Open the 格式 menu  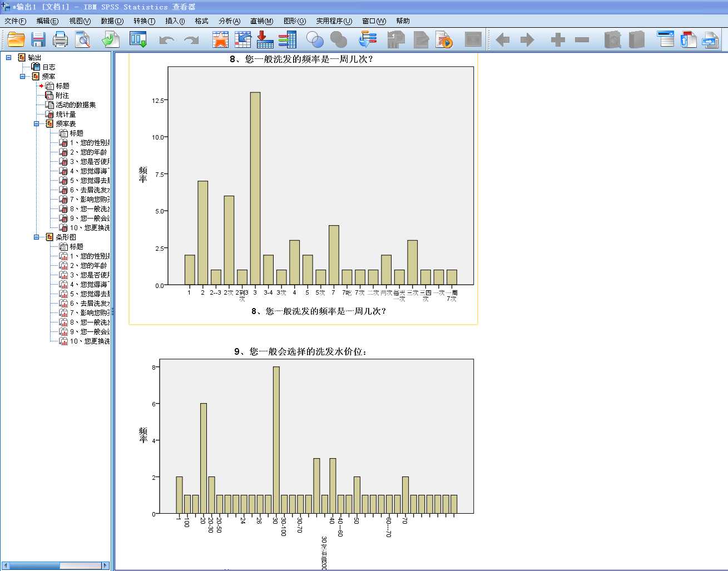[x=201, y=21]
